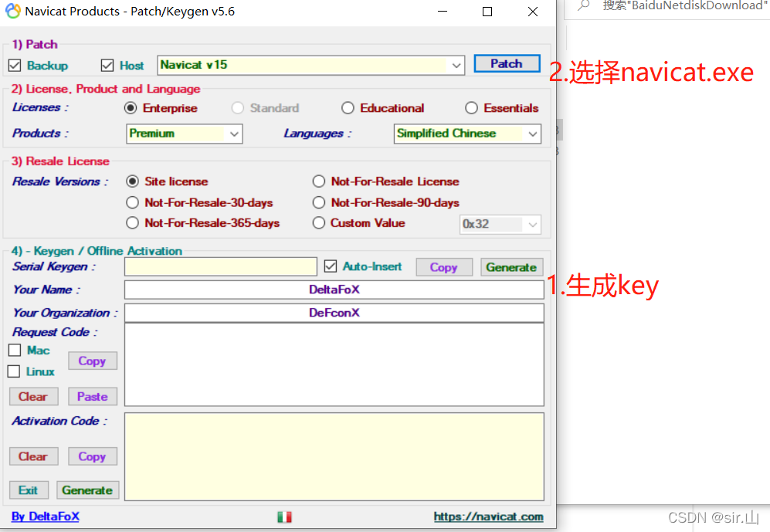Click Your Organization field DeFconX

tap(334, 313)
